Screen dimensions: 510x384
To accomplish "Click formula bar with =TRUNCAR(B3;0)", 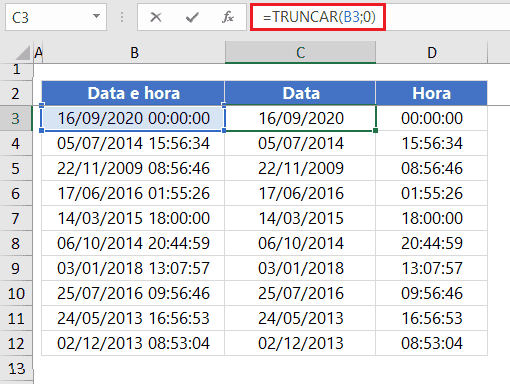I will 380,17.
